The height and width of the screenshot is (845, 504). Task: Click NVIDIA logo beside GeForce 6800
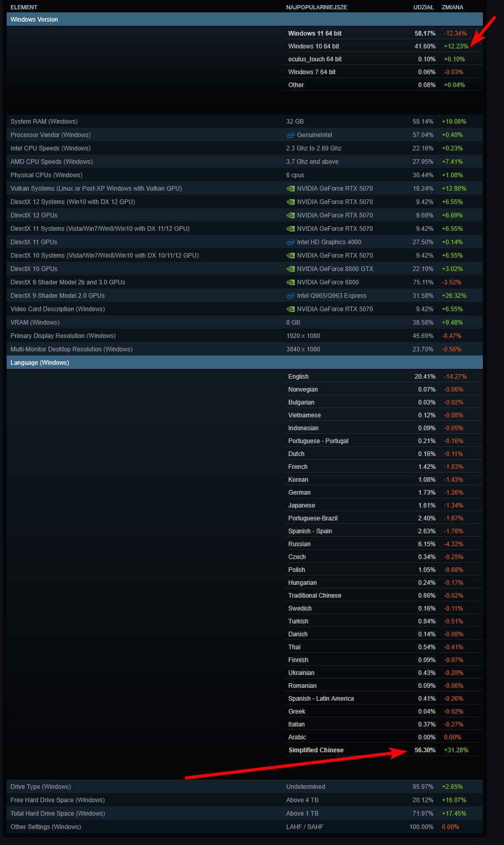pos(291,282)
